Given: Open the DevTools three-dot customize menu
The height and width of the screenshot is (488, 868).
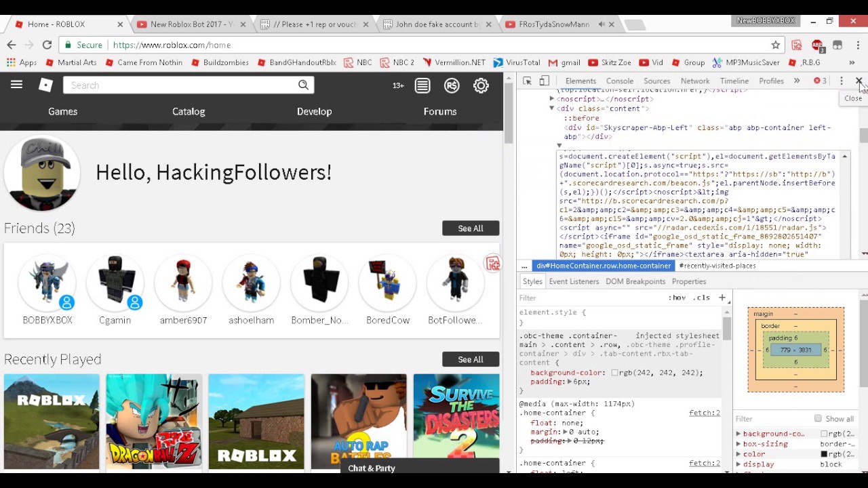Looking at the screenshot, I should pos(842,81).
